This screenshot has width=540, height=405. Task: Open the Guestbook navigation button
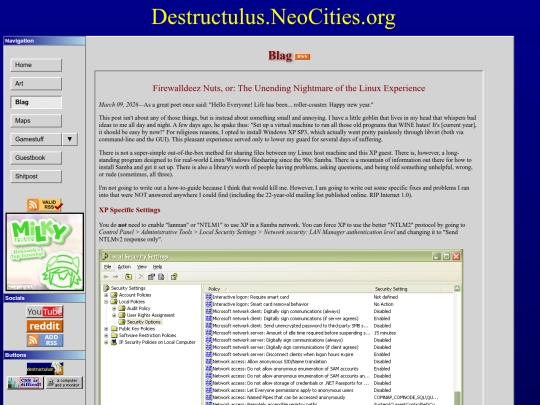click(36, 158)
